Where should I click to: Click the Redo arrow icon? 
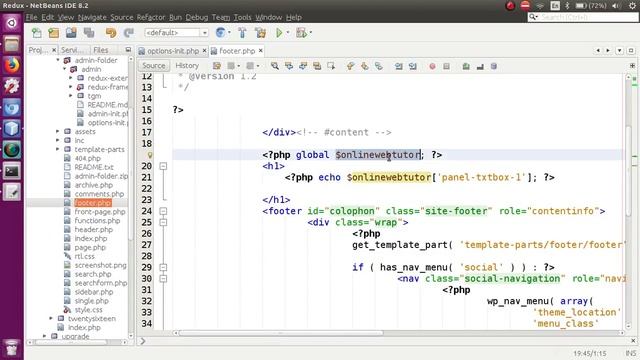[129, 33]
